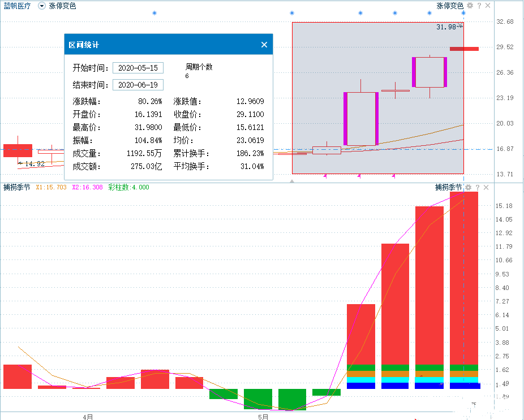Select the 涨跌幅 value 80.26%
The image size is (524, 420).
(150, 101)
